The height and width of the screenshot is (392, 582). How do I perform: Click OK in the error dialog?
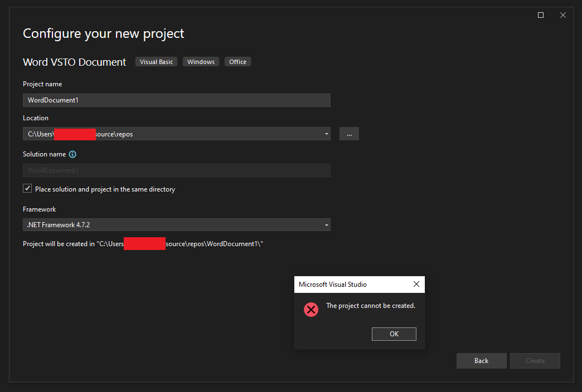(x=394, y=334)
